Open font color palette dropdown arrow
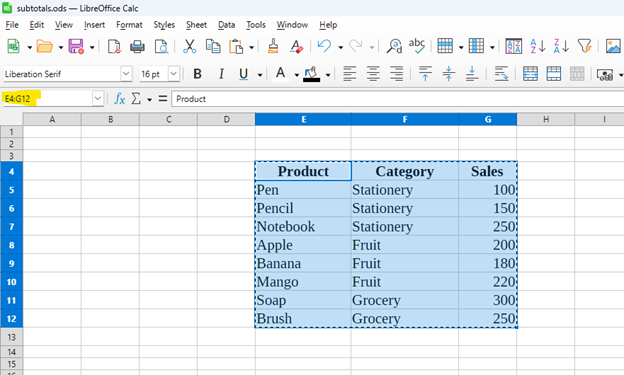 [x=296, y=75]
